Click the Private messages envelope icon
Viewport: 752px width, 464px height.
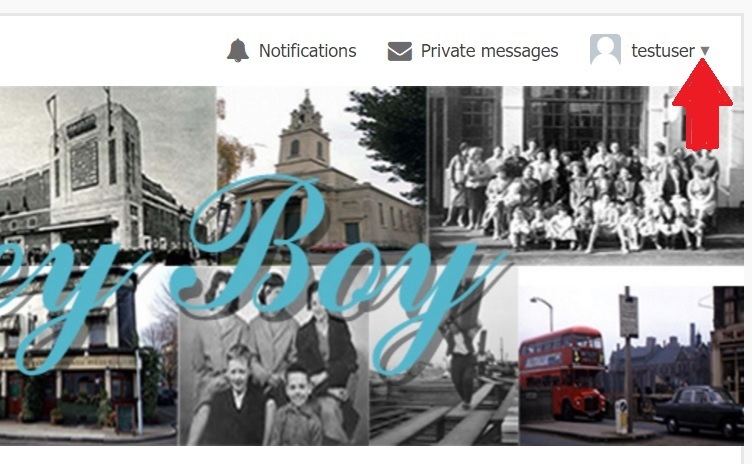400,51
